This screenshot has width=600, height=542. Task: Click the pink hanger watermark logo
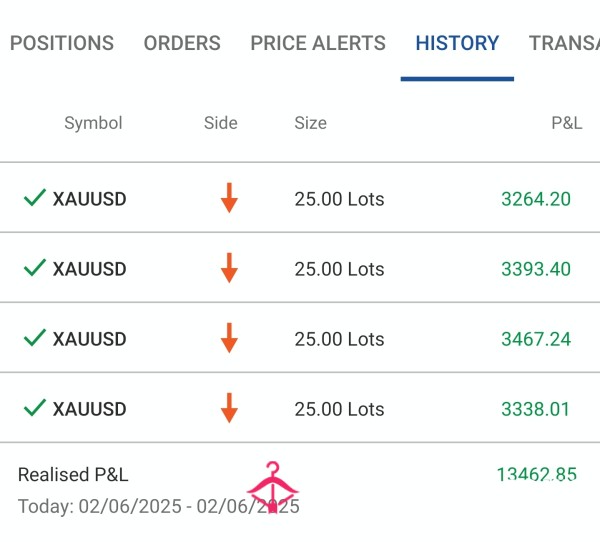click(x=273, y=487)
